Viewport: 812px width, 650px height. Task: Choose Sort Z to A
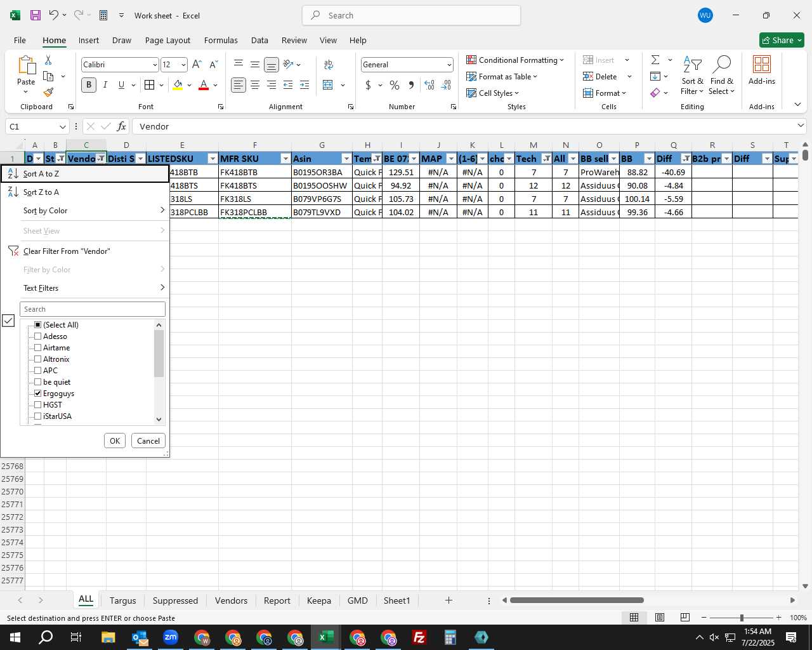85,192
